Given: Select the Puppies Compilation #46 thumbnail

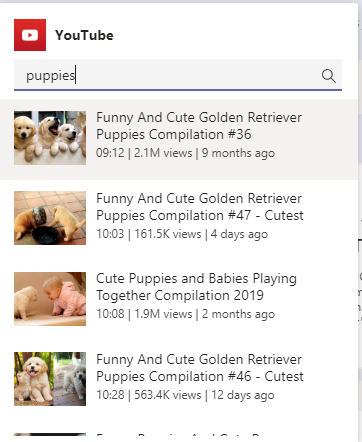Looking at the screenshot, I should pyautogui.click(x=50, y=379).
